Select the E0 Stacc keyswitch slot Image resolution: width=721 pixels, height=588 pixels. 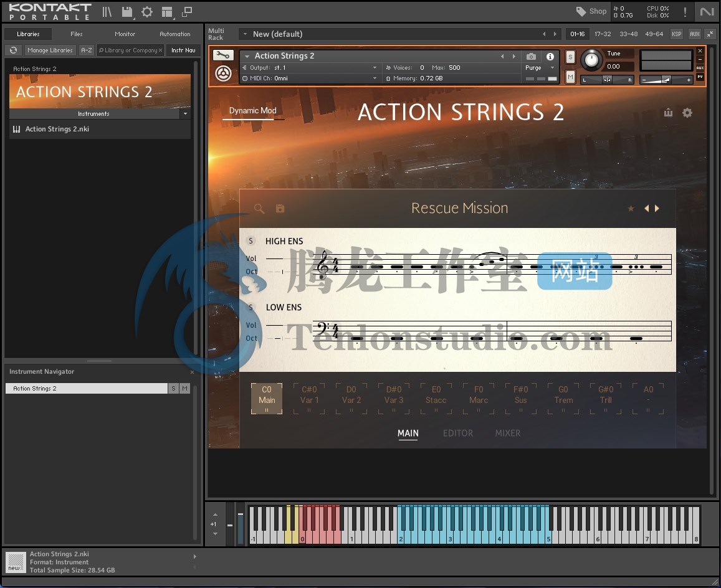(x=436, y=399)
